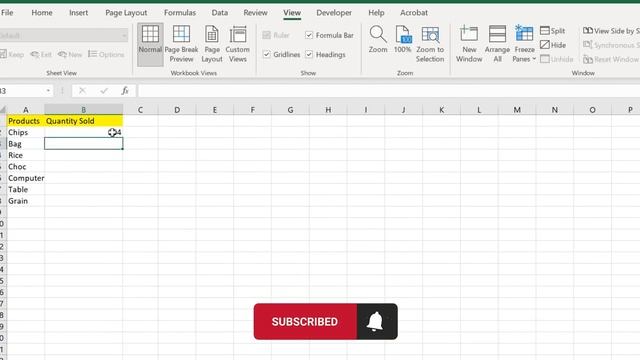Select the View tab
This screenshot has width=640, height=360.
point(292,13)
